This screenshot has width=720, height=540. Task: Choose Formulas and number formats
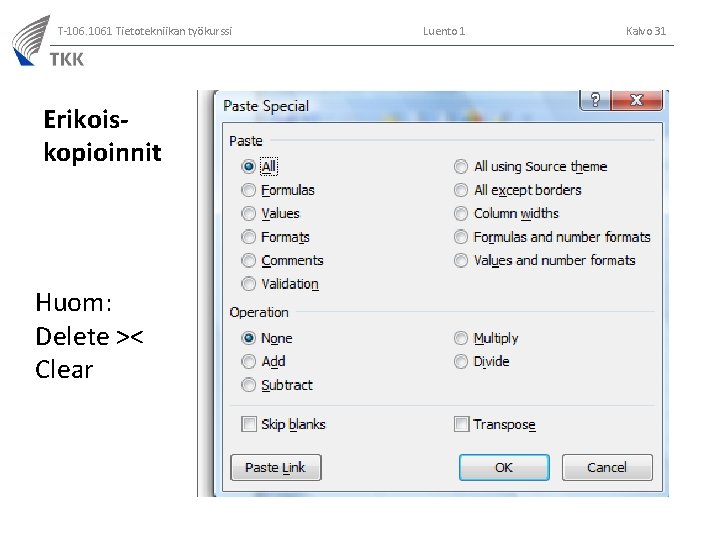point(461,237)
